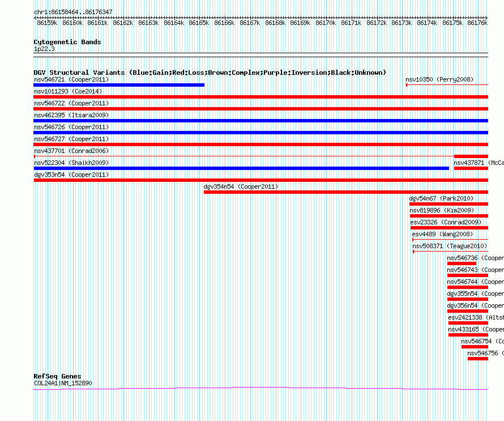504x421 pixels.
Task: Select the Cytogenetic Bands track title
Action: click(67, 42)
